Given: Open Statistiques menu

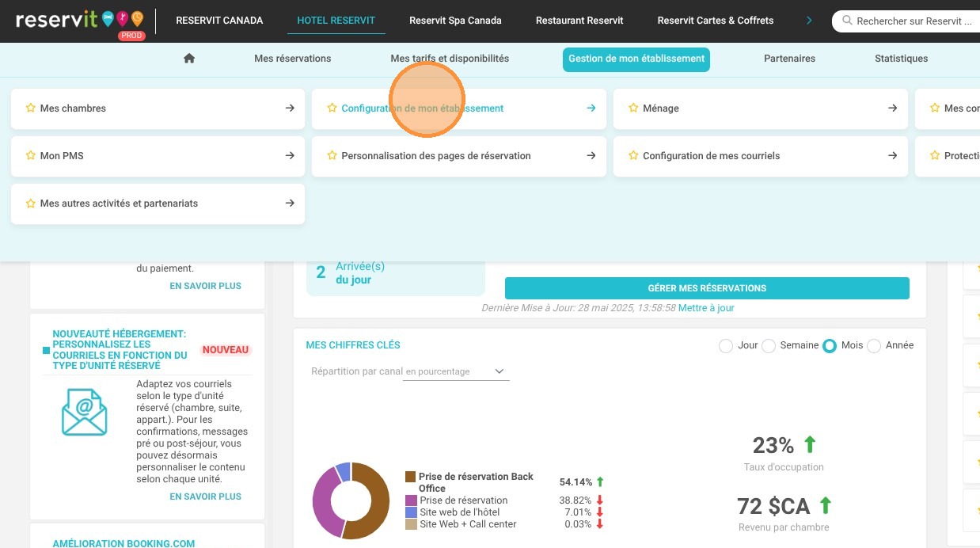Looking at the screenshot, I should (901, 59).
